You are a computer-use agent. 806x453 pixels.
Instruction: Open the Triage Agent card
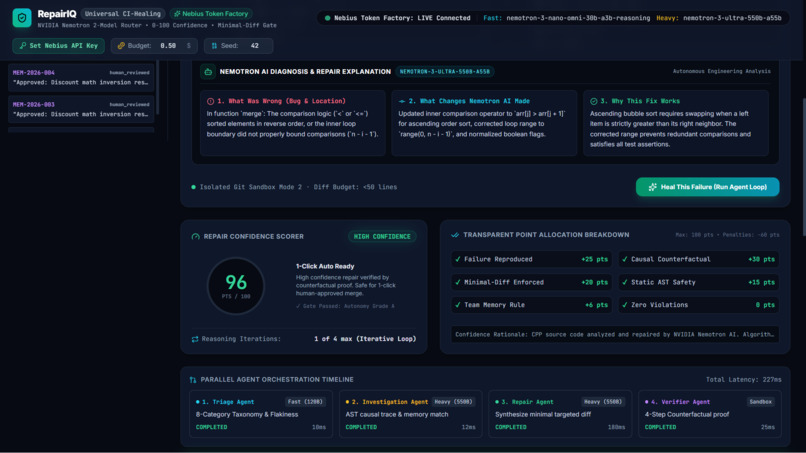pyautogui.click(x=261, y=414)
